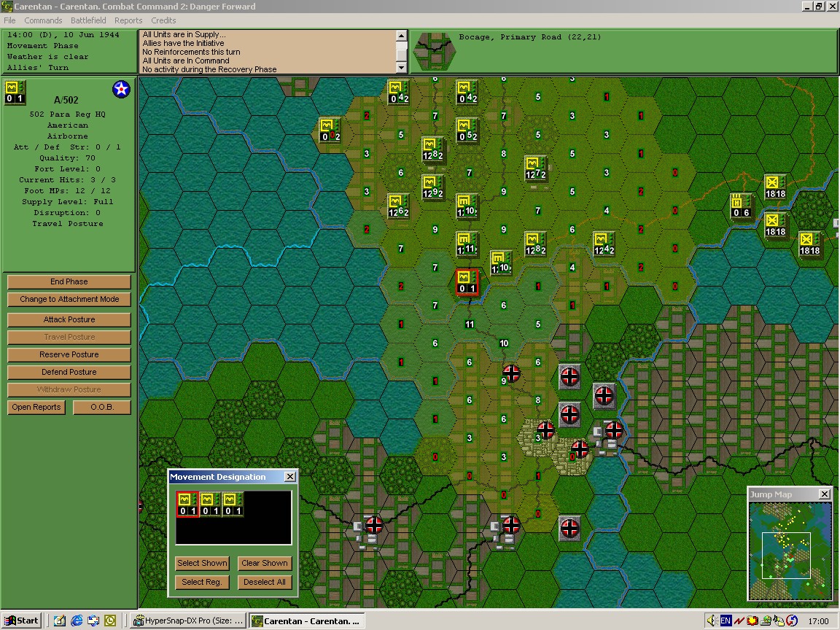840x630 pixels.
Task: Switch to HyperSnap-DX Pro in the taskbar
Action: click(189, 621)
